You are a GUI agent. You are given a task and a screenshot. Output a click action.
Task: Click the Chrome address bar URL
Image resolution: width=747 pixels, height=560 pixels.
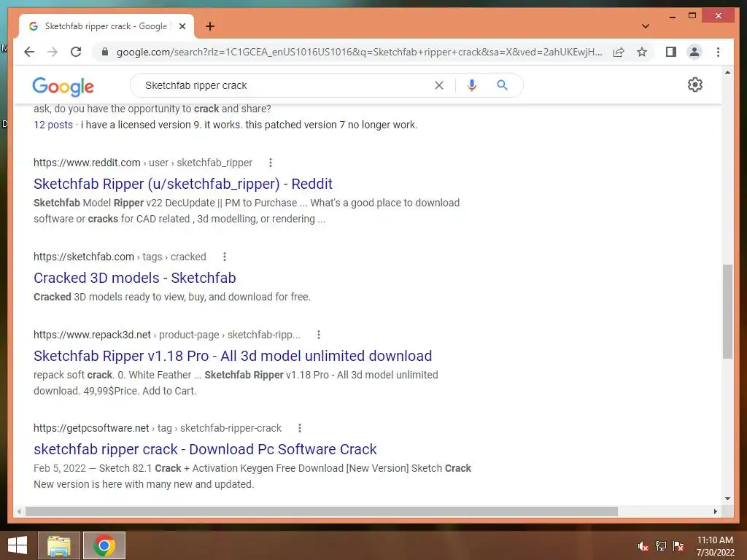coord(359,52)
